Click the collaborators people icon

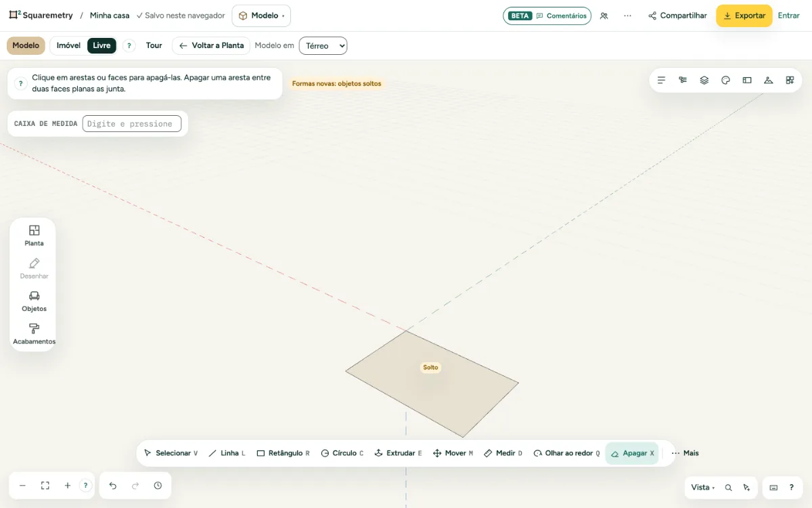click(x=604, y=16)
